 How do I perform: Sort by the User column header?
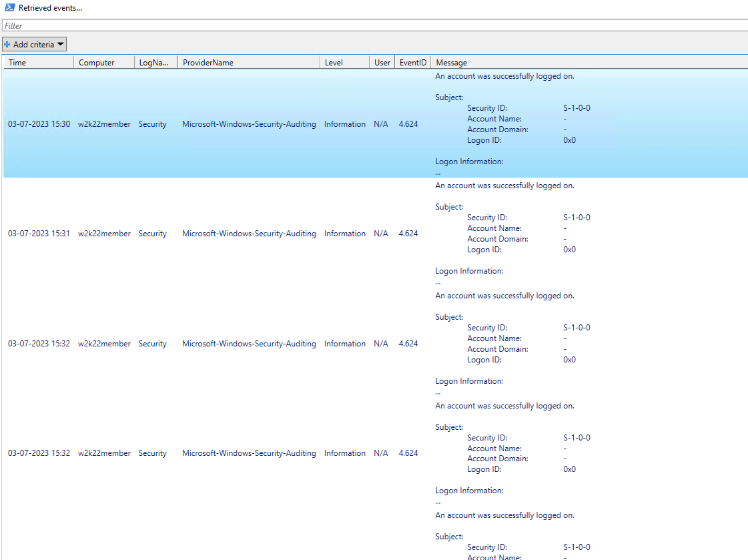[382, 63]
